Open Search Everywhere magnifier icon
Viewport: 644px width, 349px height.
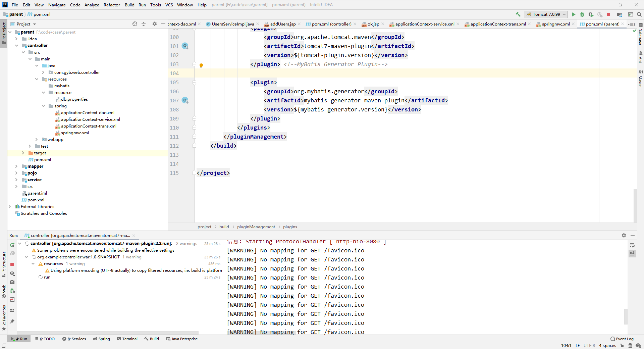coord(639,14)
